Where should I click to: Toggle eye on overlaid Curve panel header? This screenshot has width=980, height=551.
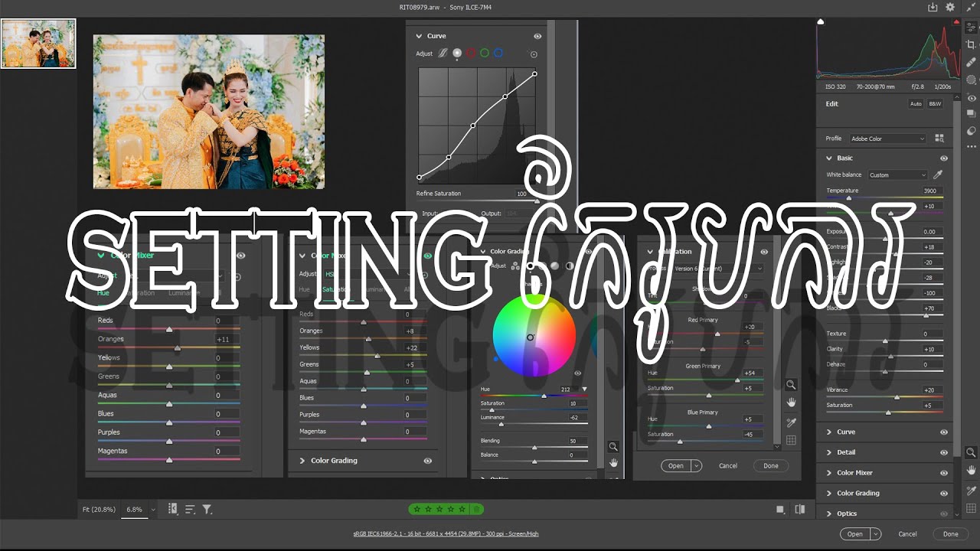(537, 36)
